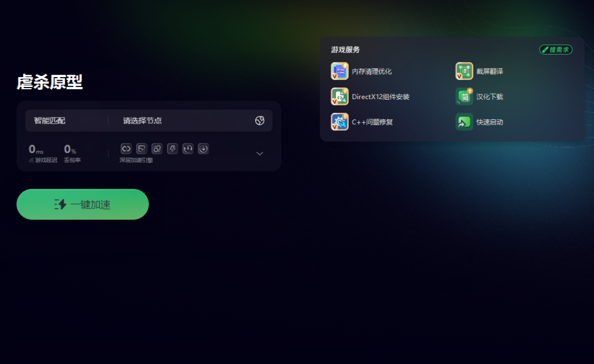Launch 快速启动 quick start icon

tap(464, 122)
